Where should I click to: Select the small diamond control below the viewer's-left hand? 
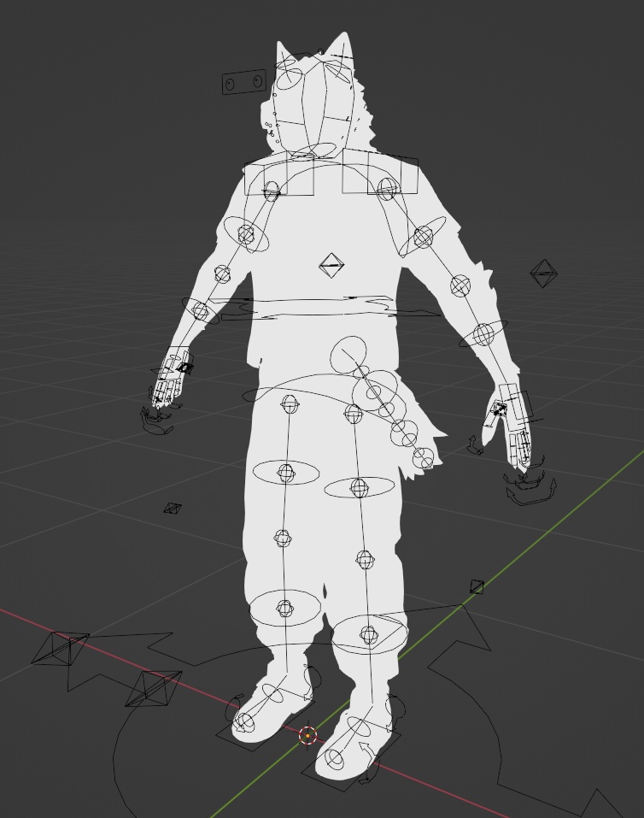[173, 509]
